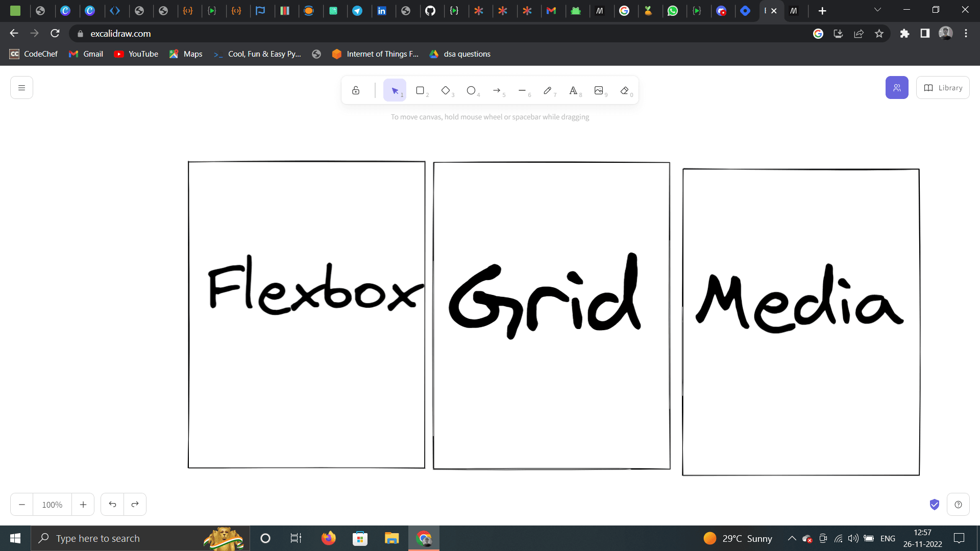Select the Eraser tool
Screen dimensions: 980x551
point(624,90)
